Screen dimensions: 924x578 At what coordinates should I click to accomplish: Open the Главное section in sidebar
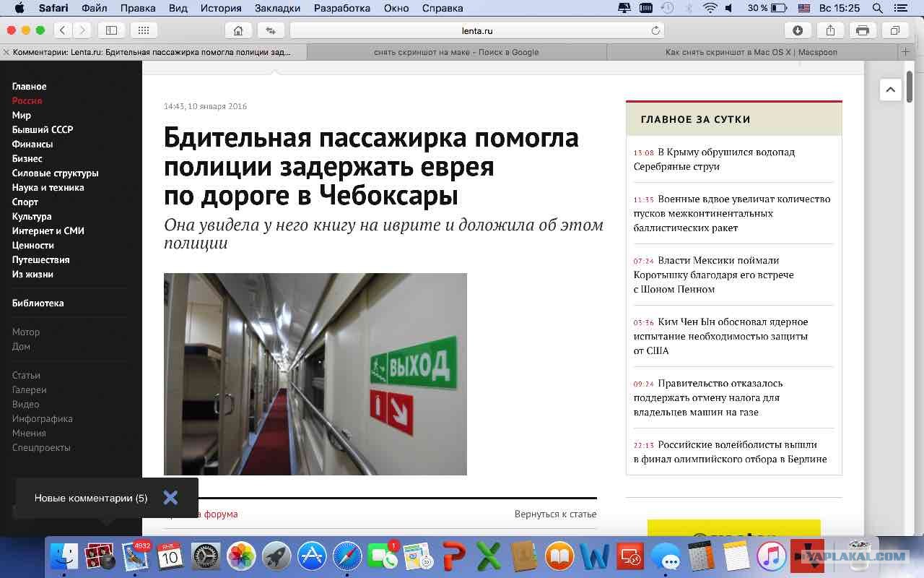click(29, 86)
